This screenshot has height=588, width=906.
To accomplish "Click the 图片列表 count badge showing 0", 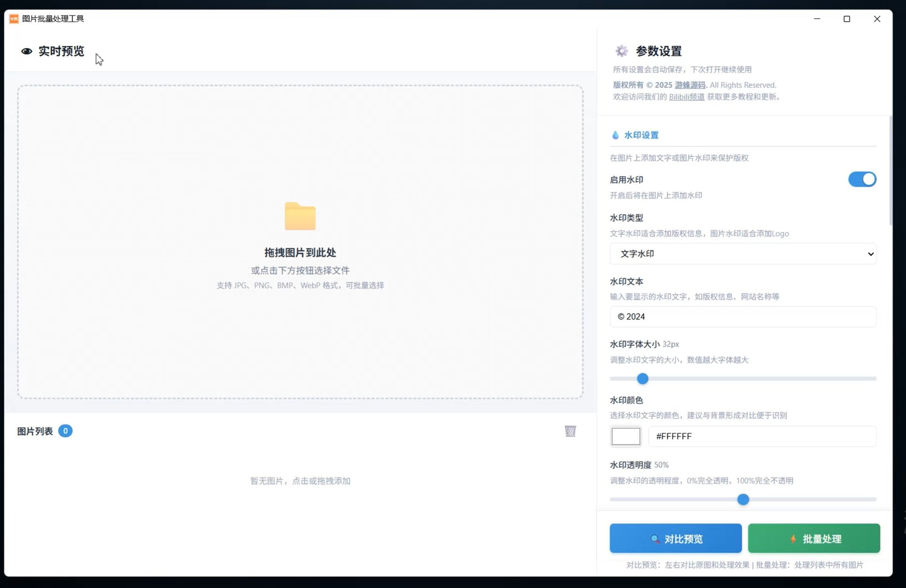I will coord(65,431).
